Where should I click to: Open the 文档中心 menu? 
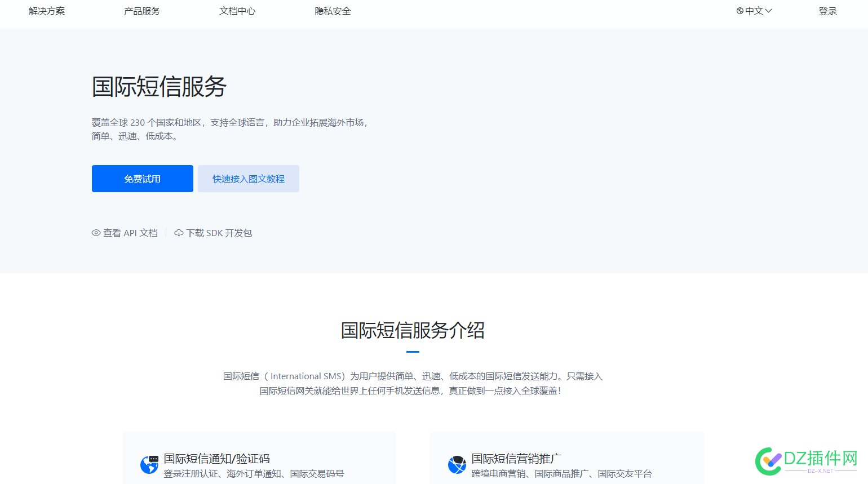click(x=237, y=11)
